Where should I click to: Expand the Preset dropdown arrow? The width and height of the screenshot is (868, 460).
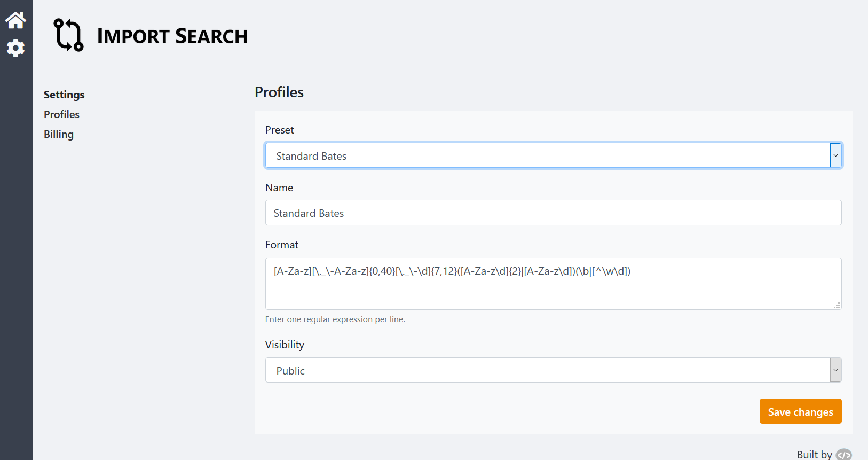835,155
